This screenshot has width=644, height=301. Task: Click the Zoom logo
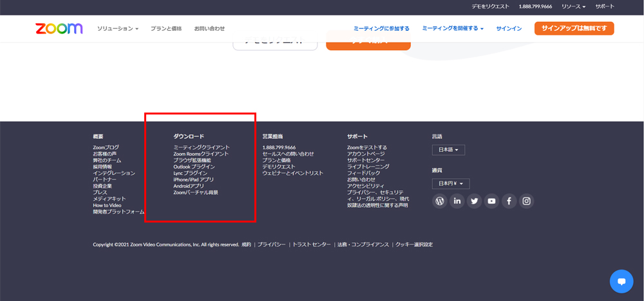pyautogui.click(x=59, y=28)
